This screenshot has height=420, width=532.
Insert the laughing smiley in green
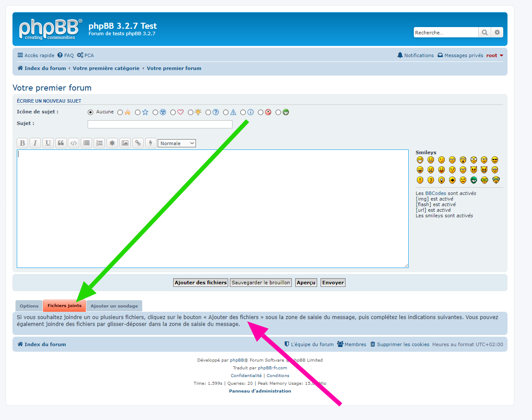tap(474, 180)
